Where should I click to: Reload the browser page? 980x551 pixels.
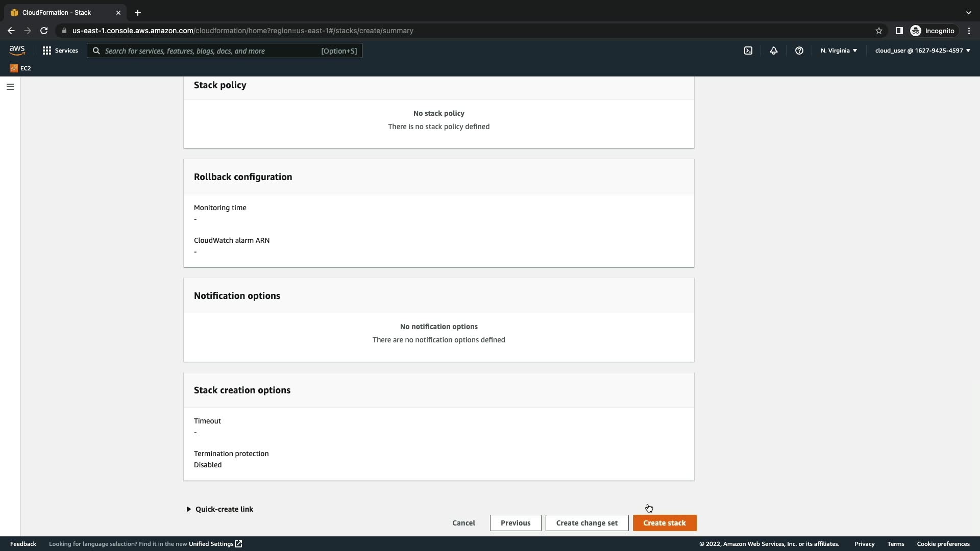click(x=44, y=31)
